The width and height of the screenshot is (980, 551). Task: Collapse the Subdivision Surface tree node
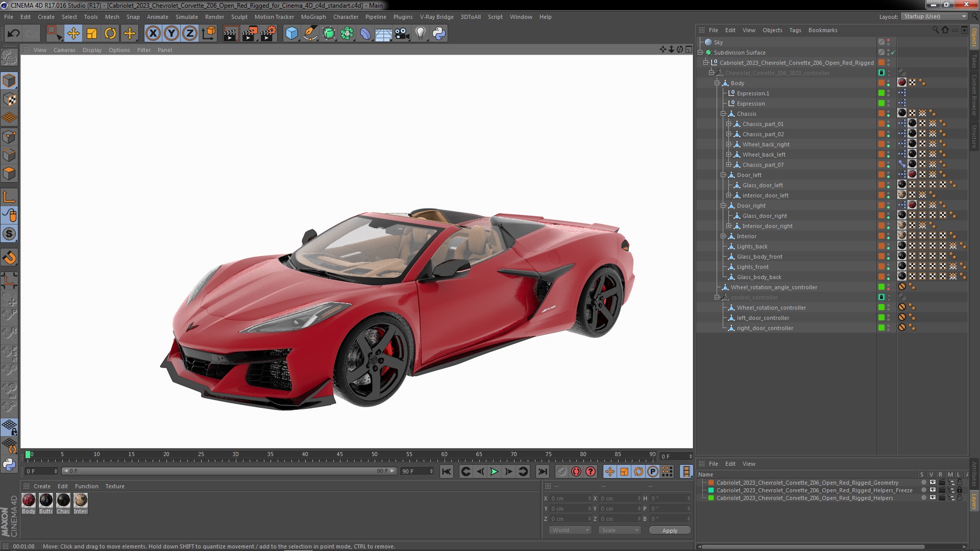tap(701, 53)
